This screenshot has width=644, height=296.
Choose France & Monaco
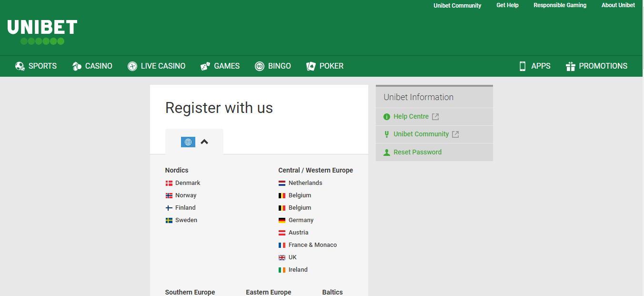pos(312,245)
